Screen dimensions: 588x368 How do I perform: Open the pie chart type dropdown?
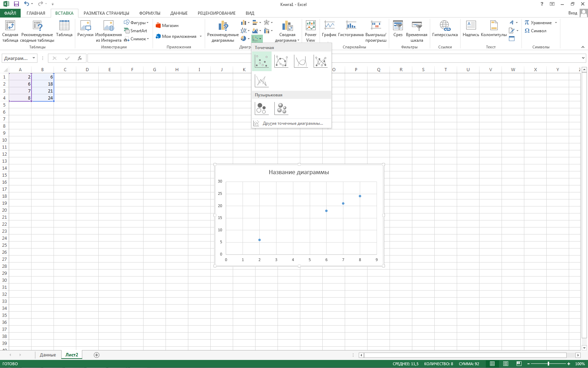245,39
